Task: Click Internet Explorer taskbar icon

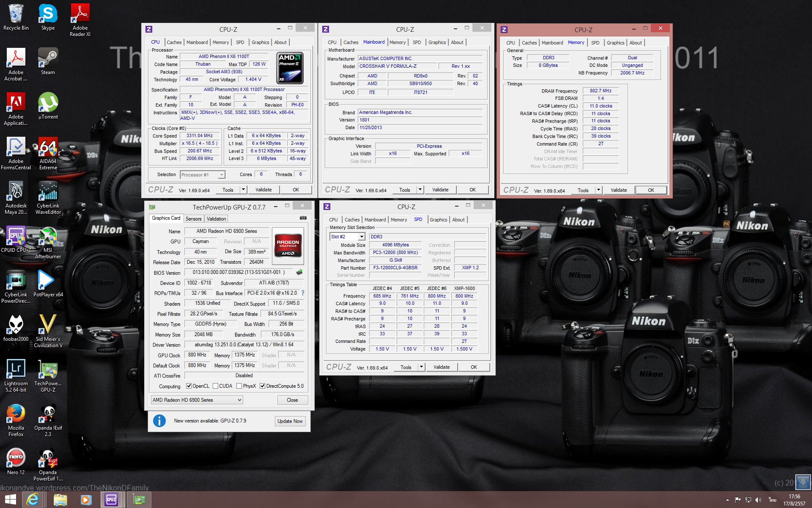Action: point(33,500)
